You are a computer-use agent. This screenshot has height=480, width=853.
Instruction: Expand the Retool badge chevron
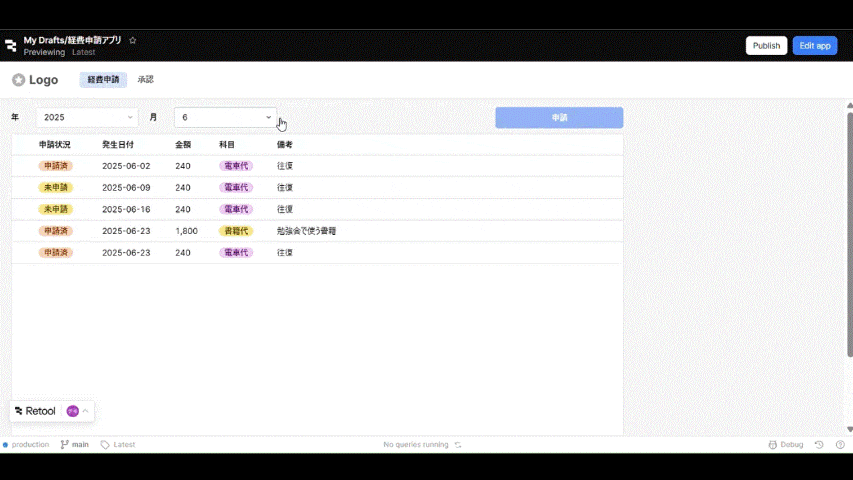pos(85,411)
